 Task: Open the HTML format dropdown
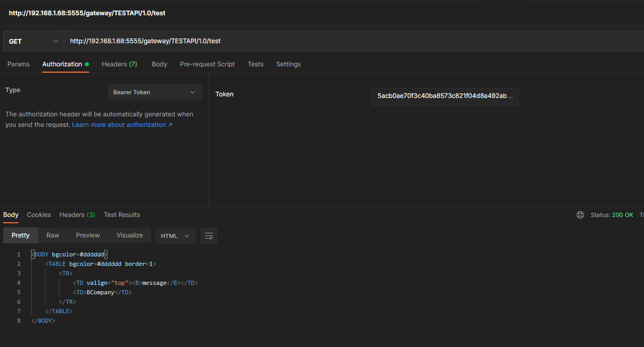click(x=175, y=236)
